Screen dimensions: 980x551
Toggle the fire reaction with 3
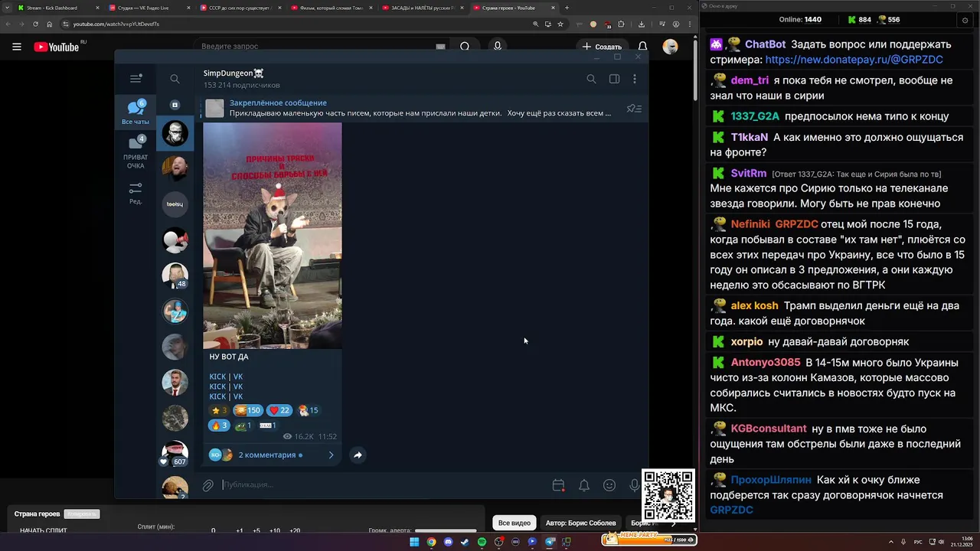coord(218,425)
